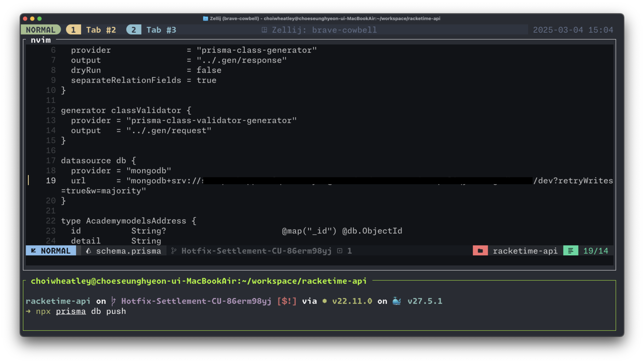Click the url key on line 19
The height and width of the screenshot is (363, 644).
coord(78,180)
